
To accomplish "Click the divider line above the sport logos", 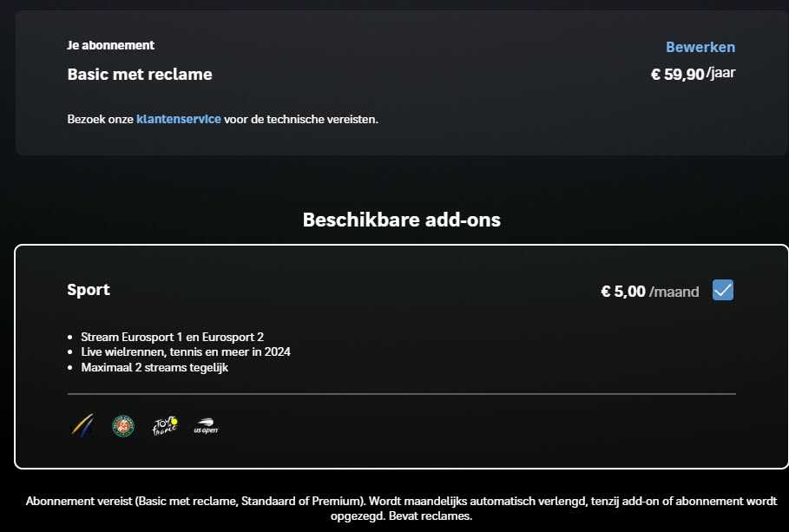I will (x=401, y=394).
